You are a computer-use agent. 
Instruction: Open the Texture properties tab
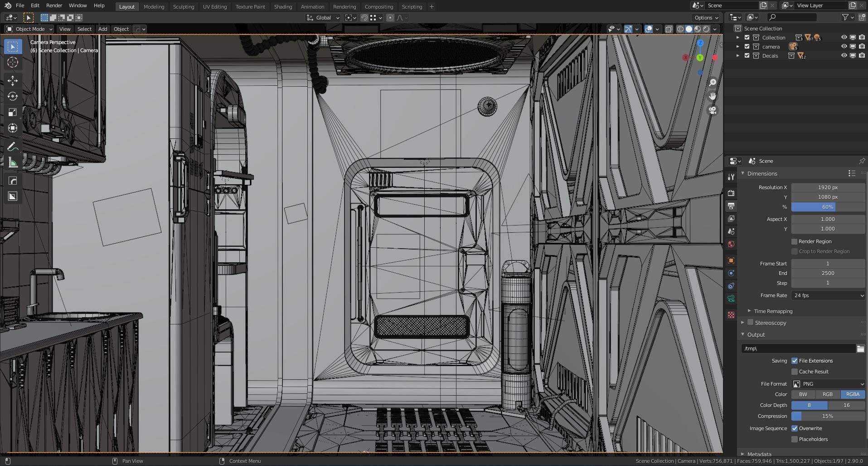(731, 315)
